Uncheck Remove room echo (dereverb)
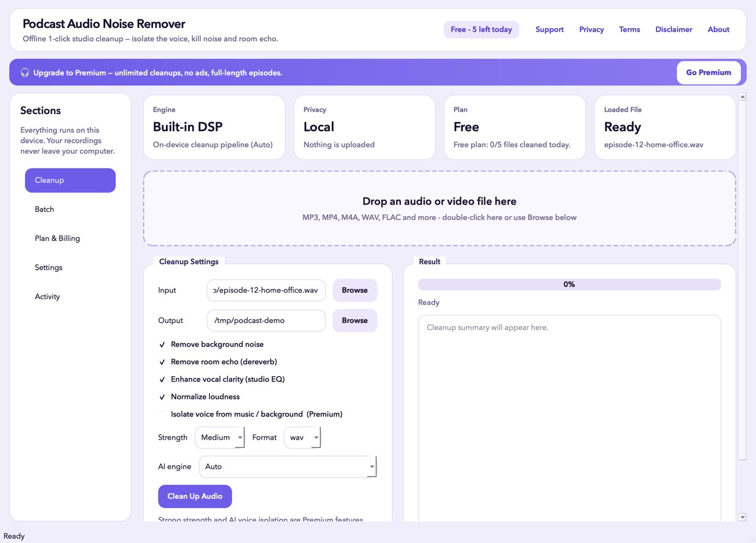 pyautogui.click(x=218, y=361)
